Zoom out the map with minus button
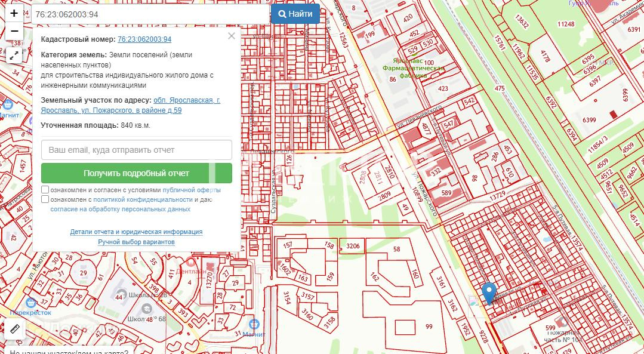Viewport: 644px width, 354px height. point(14,31)
